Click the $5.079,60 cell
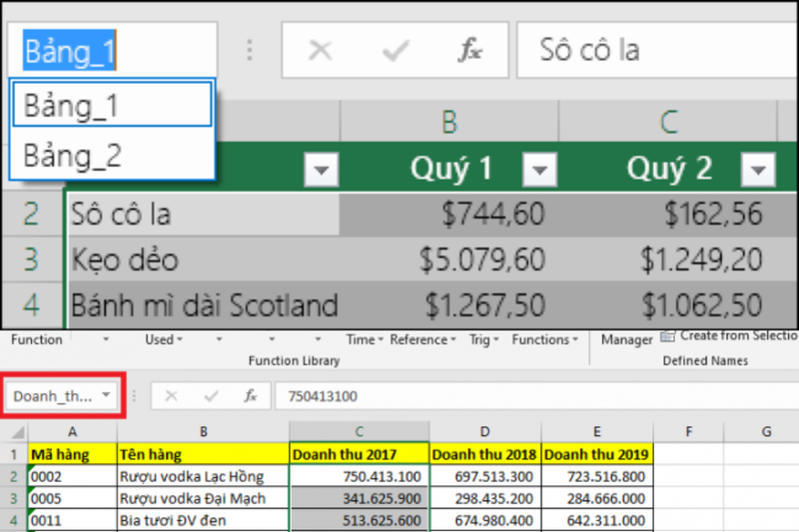The height and width of the screenshot is (532, 799). (449, 259)
